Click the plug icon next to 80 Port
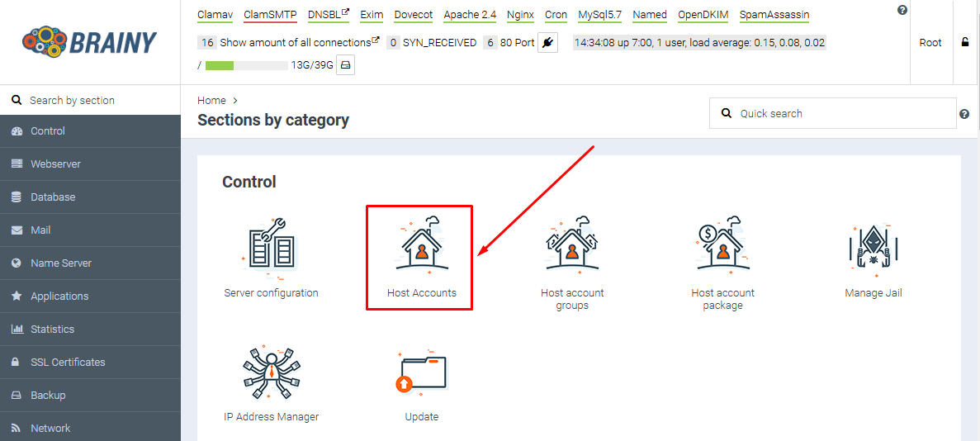 coord(547,43)
